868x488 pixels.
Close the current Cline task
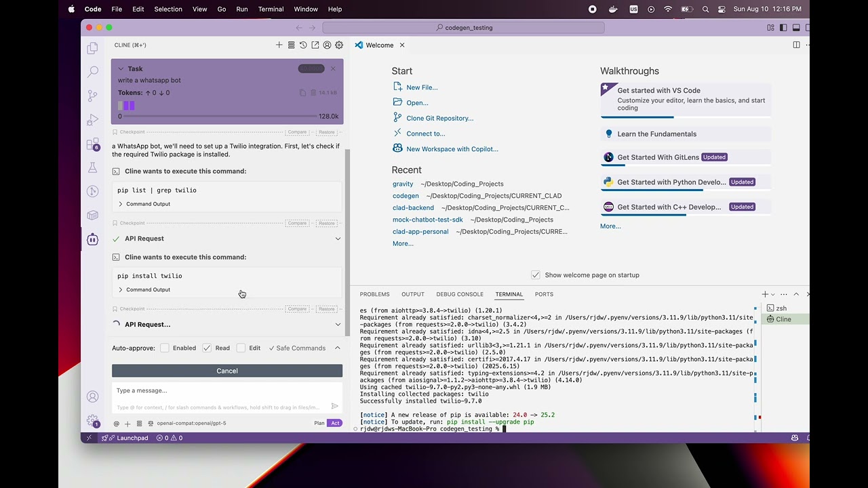pos(333,68)
